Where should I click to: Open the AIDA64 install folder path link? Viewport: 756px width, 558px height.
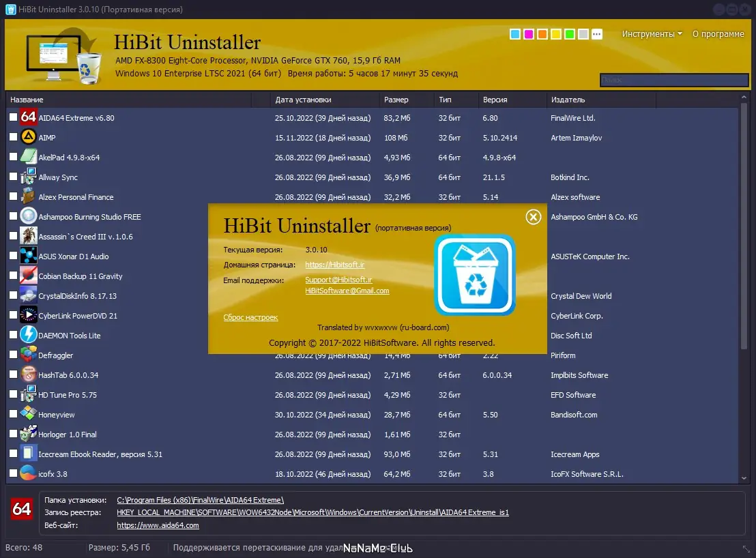point(200,500)
